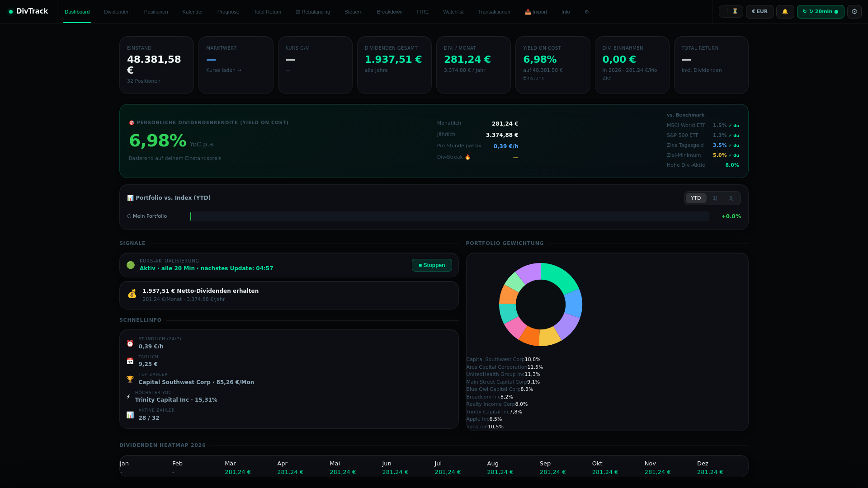Click the blue donut chart segment
The image size is (868, 488).
click(574, 304)
